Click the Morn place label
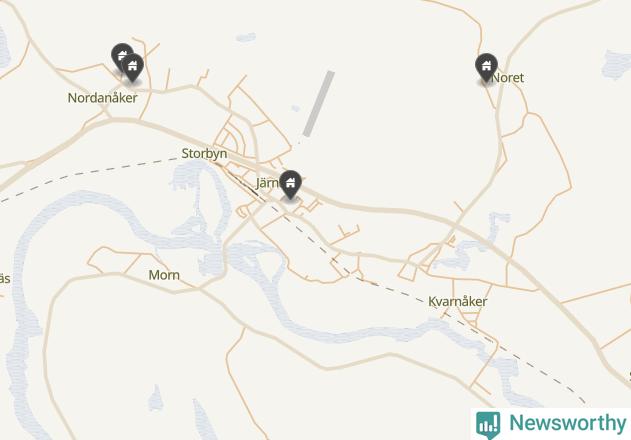 (164, 275)
